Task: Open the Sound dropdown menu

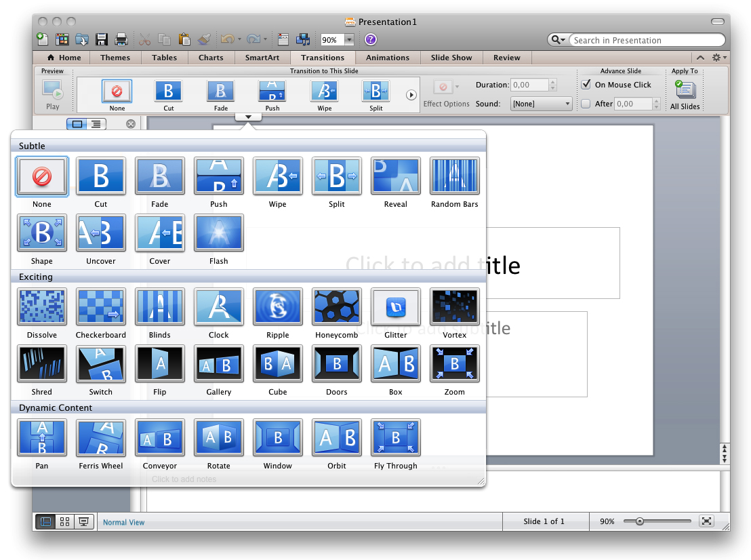Action: [x=541, y=104]
